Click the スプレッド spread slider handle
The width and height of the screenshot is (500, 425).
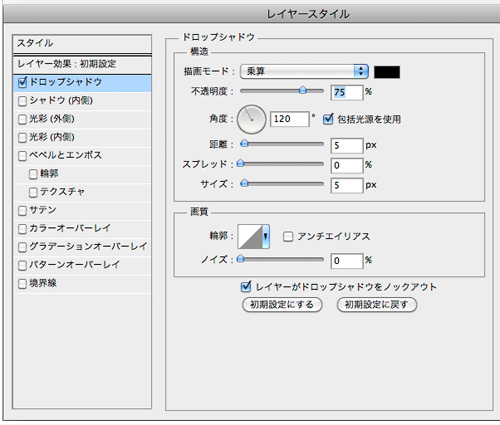[x=241, y=163]
